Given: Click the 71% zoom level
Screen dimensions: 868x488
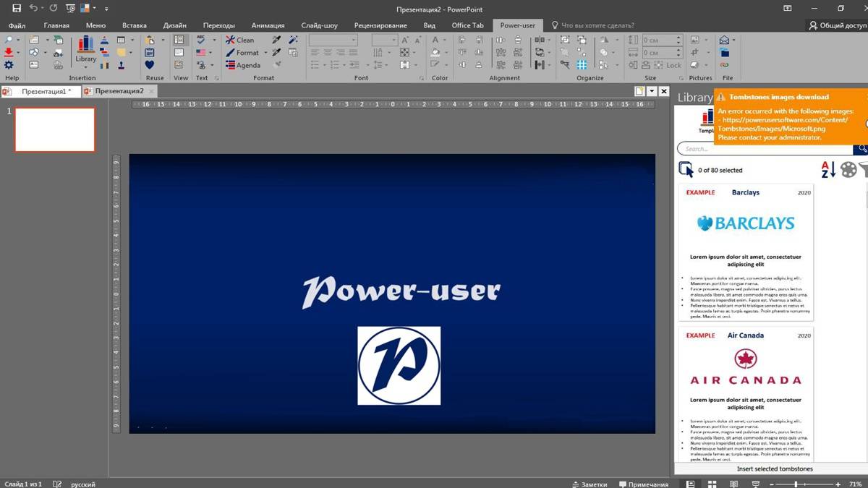Looking at the screenshot, I should point(855,484).
